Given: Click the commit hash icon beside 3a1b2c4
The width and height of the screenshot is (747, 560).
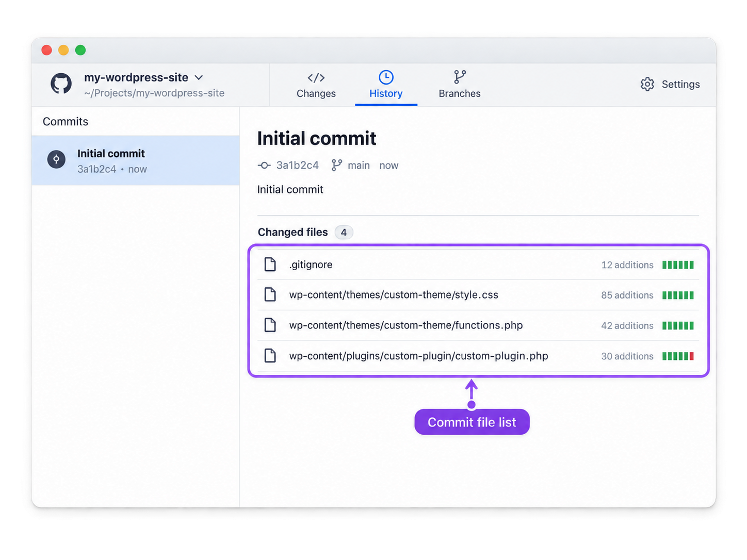Looking at the screenshot, I should click(264, 166).
